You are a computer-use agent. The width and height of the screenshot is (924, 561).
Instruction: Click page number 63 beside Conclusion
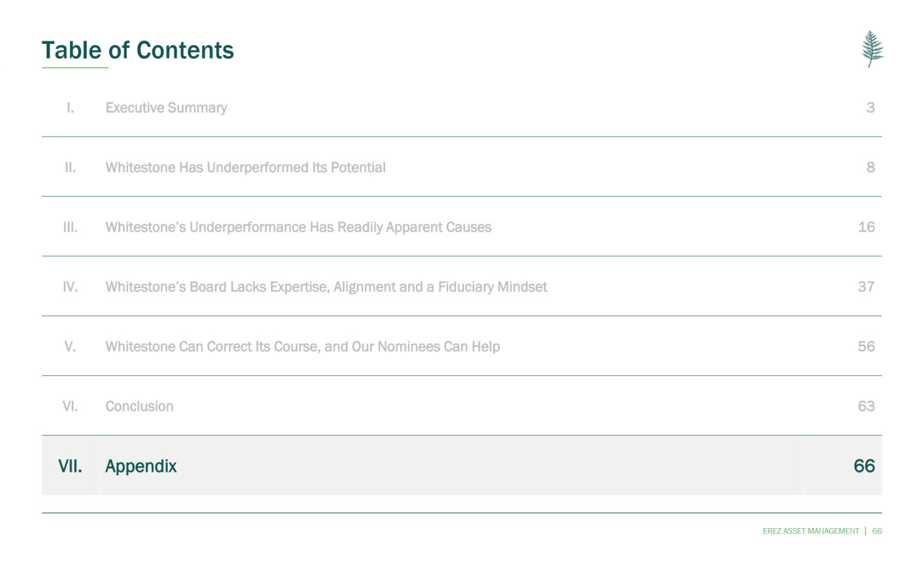pyautogui.click(x=866, y=406)
